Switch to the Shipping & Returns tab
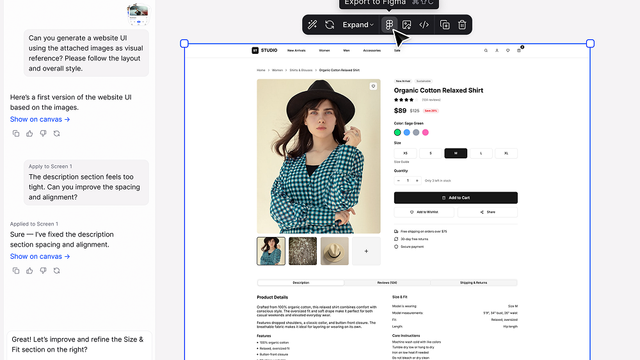Viewport: 640px width, 360px height. click(x=473, y=282)
